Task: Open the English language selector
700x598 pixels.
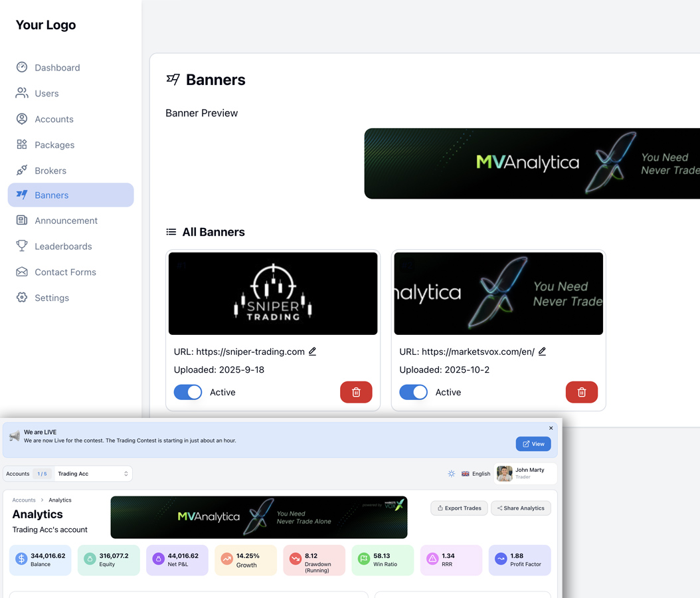Action: pyautogui.click(x=476, y=474)
